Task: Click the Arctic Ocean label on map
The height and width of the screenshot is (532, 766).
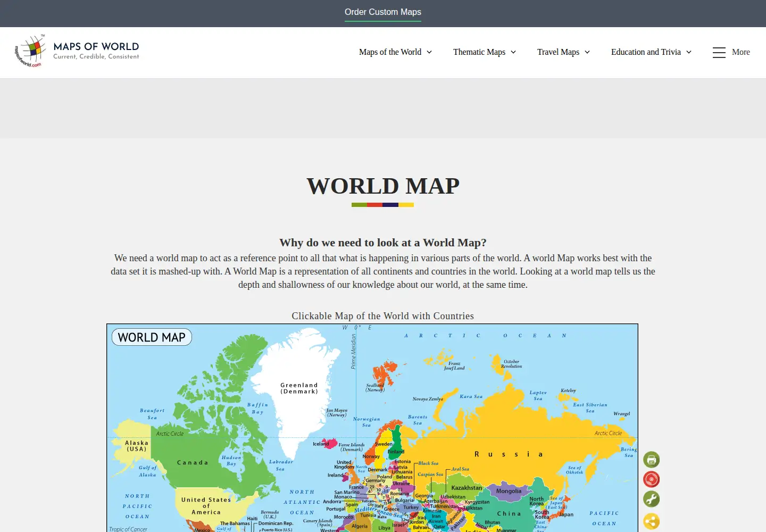Action: click(485, 336)
